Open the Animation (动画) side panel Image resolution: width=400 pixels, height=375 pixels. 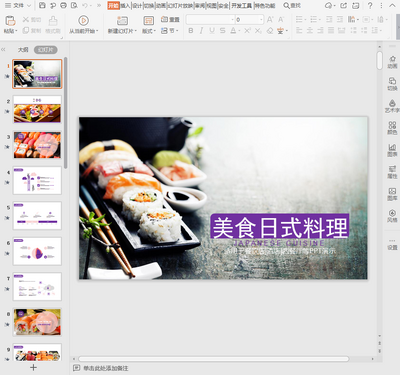(392, 62)
